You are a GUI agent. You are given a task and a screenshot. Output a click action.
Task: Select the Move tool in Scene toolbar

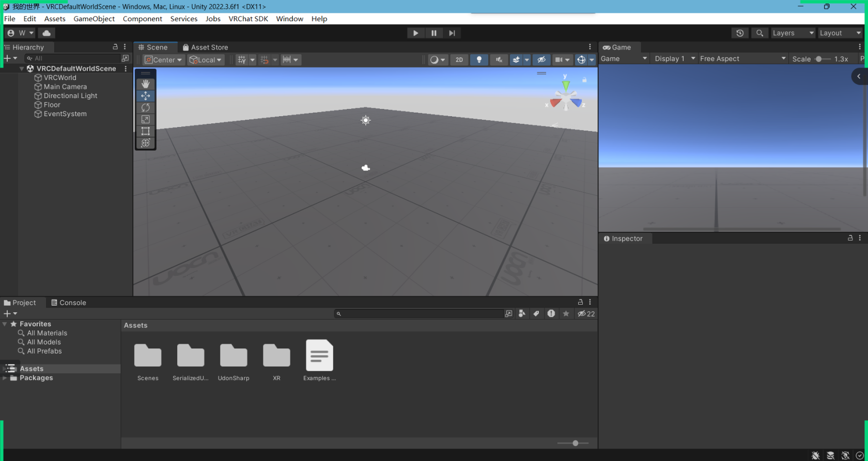pos(146,96)
